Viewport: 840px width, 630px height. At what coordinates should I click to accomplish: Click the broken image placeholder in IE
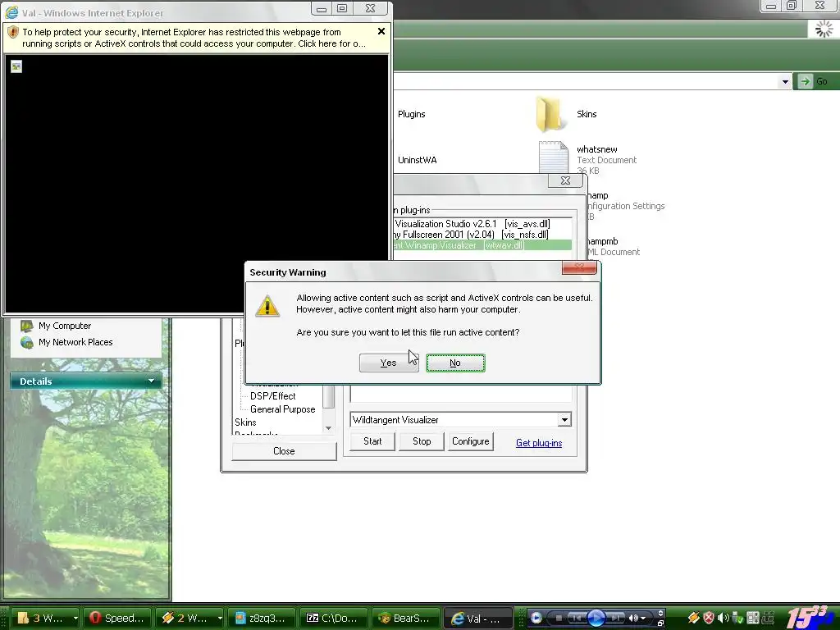click(x=16, y=66)
